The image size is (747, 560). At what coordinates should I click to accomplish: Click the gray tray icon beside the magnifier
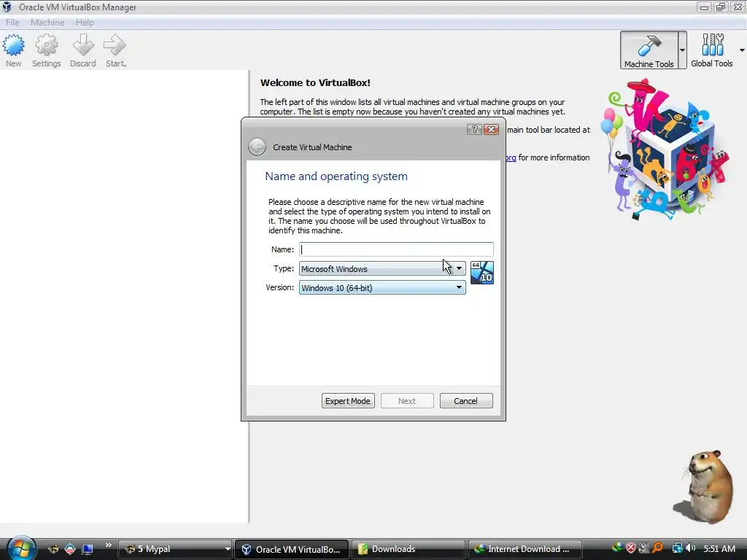(x=644, y=548)
